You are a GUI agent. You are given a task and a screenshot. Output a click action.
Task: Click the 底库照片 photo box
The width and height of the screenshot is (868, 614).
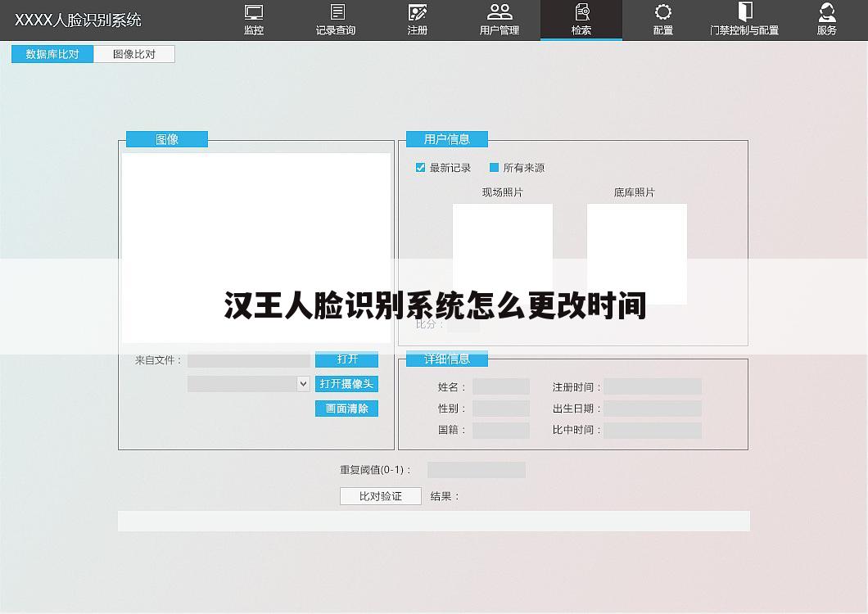[637, 254]
